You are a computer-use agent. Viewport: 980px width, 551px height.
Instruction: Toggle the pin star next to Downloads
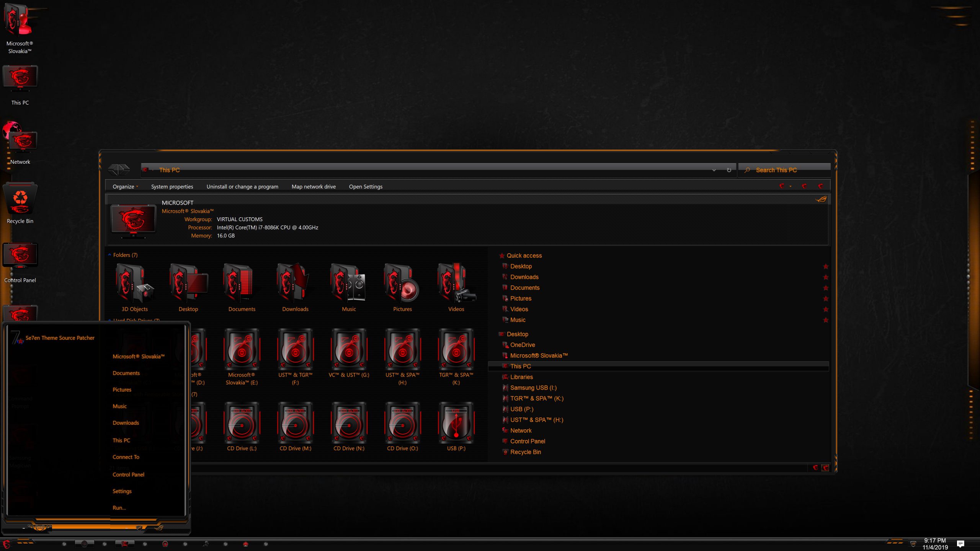(x=825, y=277)
